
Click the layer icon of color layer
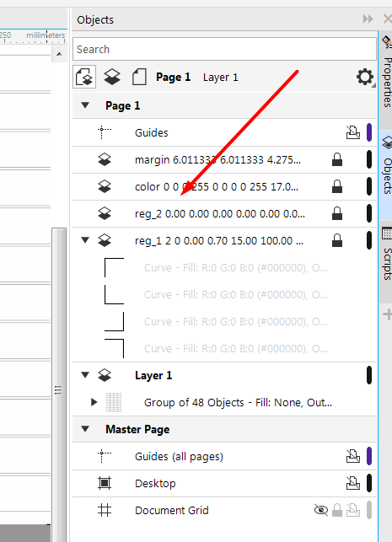[x=105, y=186]
